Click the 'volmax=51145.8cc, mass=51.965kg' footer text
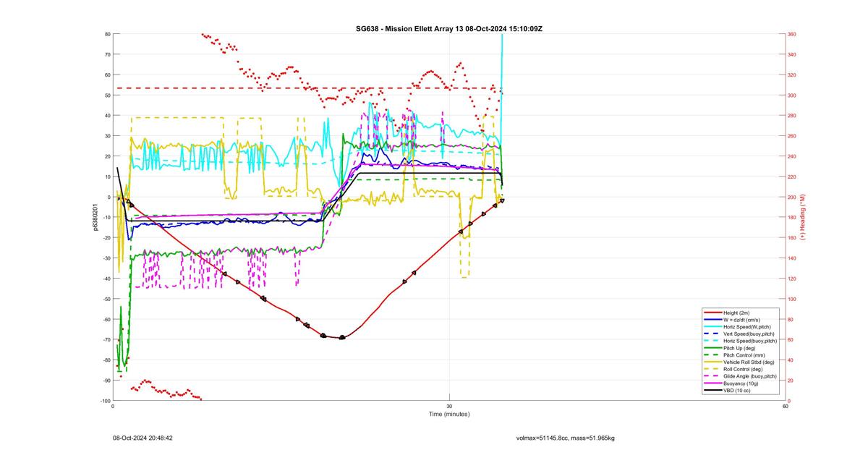The height and width of the screenshot is (450, 868). tap(566, 438)
